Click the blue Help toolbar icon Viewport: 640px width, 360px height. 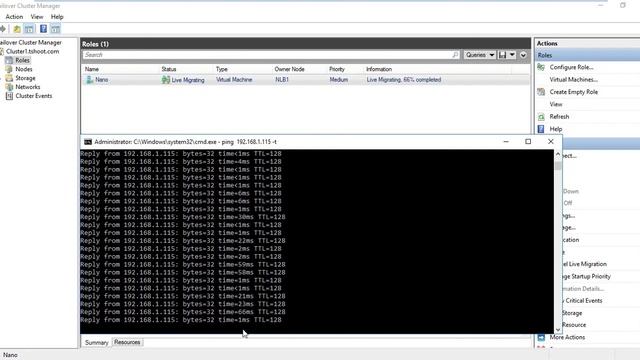tap(43, 29)
